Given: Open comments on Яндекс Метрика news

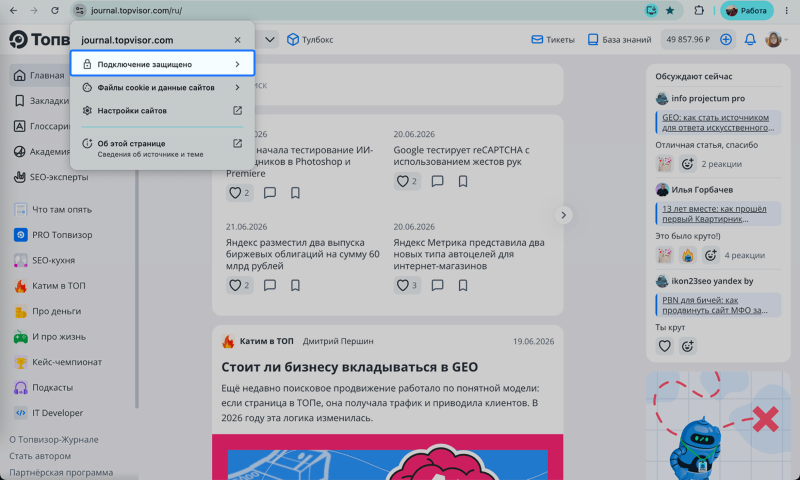Looking at the screenshot, I should tap(437, 285).
